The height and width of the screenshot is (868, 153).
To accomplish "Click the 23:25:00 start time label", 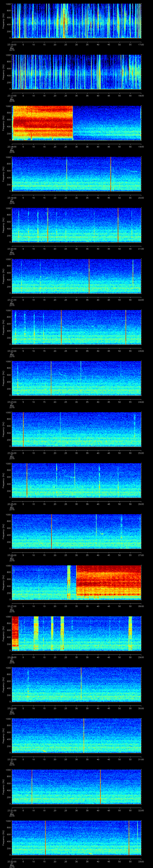I will tap(12, 504).
